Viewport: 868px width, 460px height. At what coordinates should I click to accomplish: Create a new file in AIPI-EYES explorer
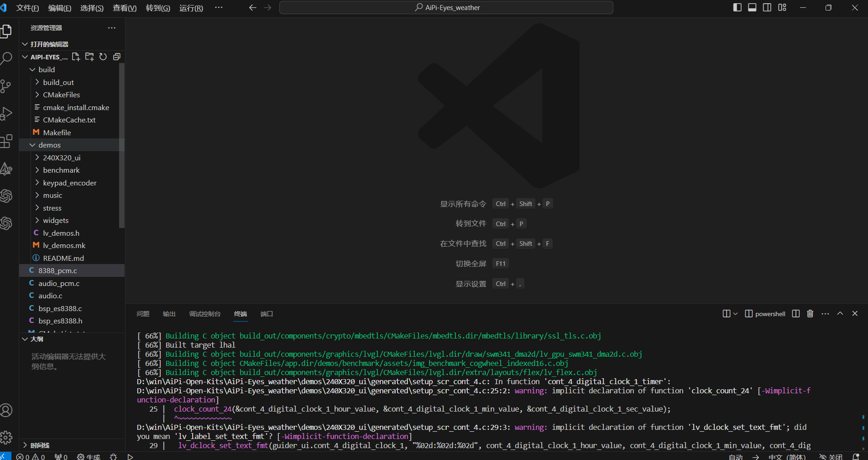point(76,57)
